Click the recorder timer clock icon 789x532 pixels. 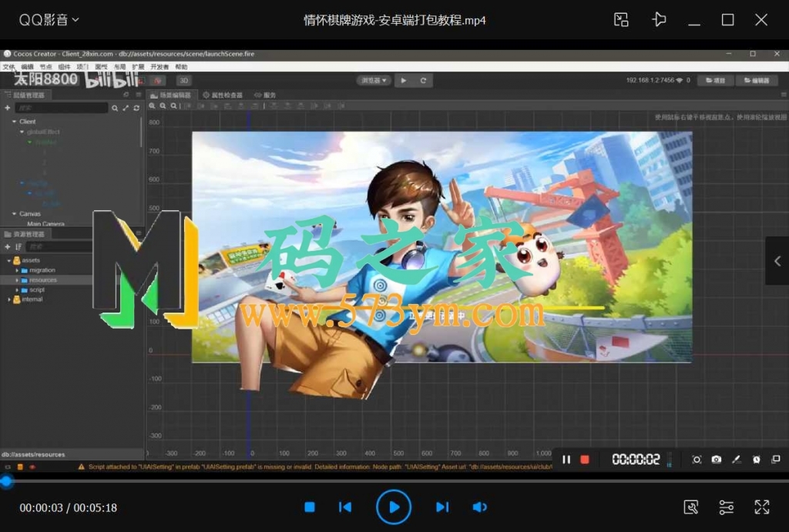[757, 459]
